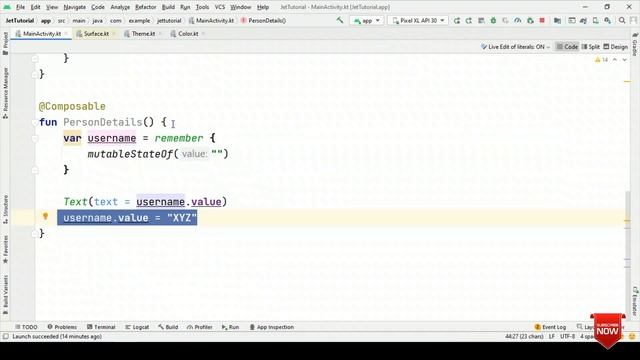This screenshot has height=360, width=640.
Task: Click the green Debug bug icon
Action: coord(493,20)
